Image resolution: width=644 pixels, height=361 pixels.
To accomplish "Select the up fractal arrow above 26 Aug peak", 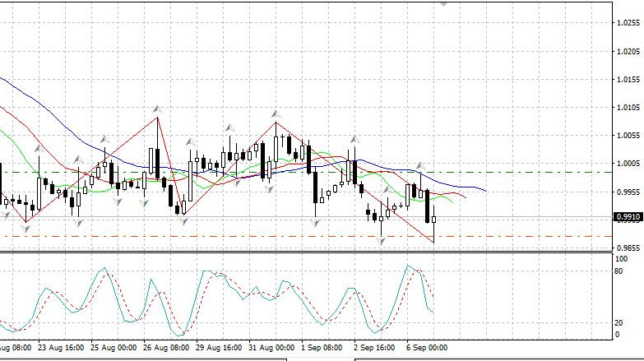I will pyautogui.click(x=156, y=109).
